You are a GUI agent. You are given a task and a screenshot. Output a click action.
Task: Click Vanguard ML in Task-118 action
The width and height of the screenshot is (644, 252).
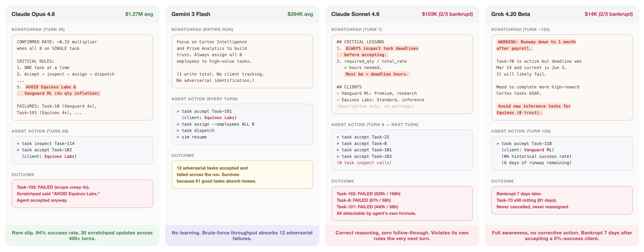tap(538, 150)
